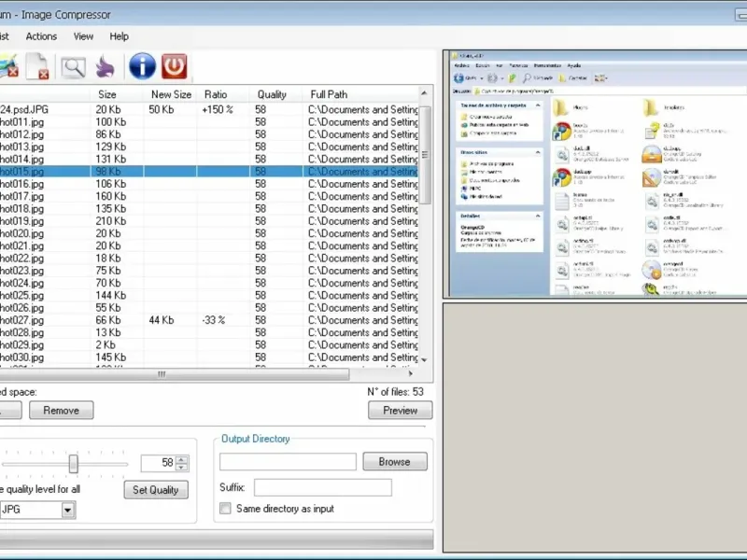Select the row hot020.jpg
This screenshot has width=747, height=560.
(x=208, y=233)
